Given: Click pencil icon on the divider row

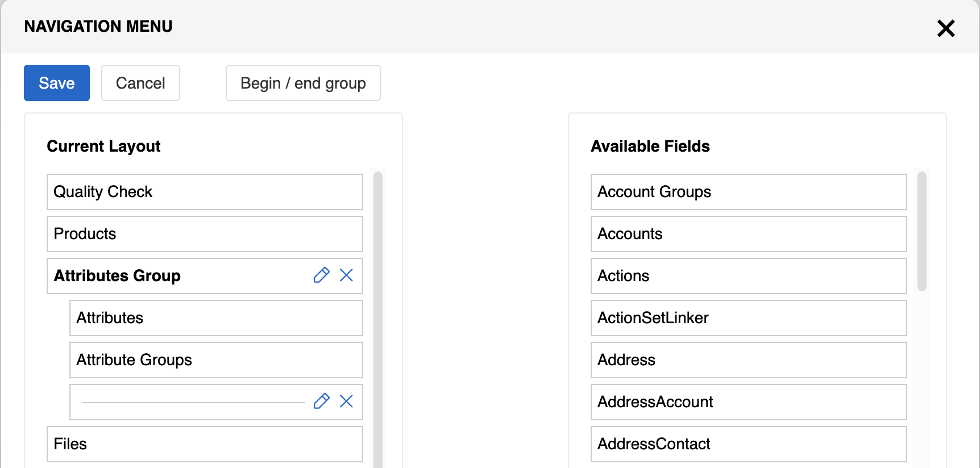Looking at the screenshot, I should pyautogui.click(x=321, y=402).
